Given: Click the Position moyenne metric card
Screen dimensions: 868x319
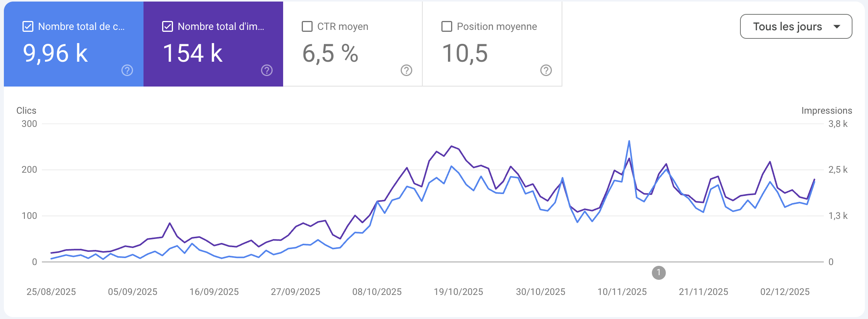Looking at the screenshot, I should click(492, 43).
